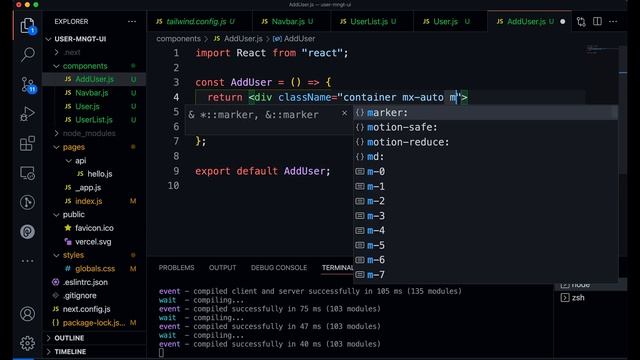Open the PROBLEMS panel tab

176,268
